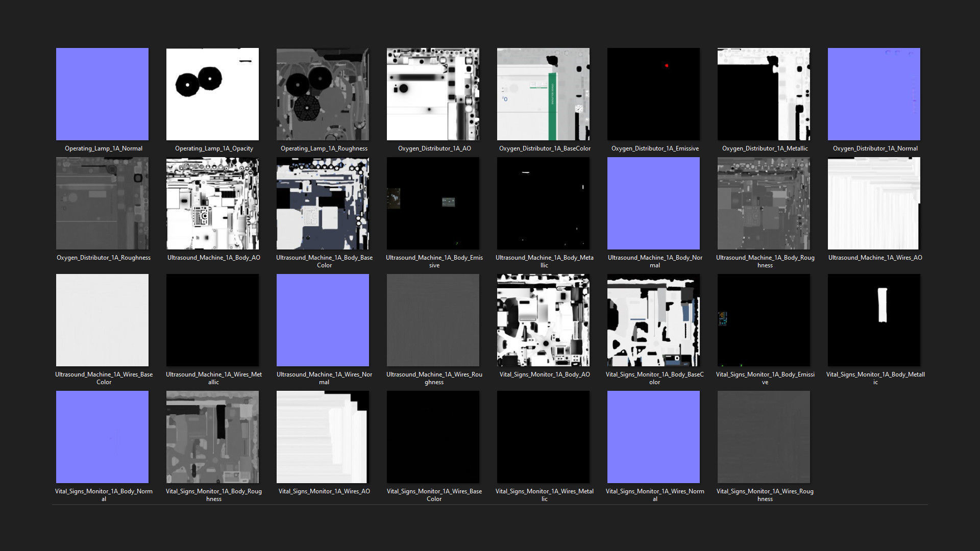980x551 pixels.
Task: Open Vital_Signs_Monitor_1A_Wires_AO white texture
Action: (x=323, y=437)
